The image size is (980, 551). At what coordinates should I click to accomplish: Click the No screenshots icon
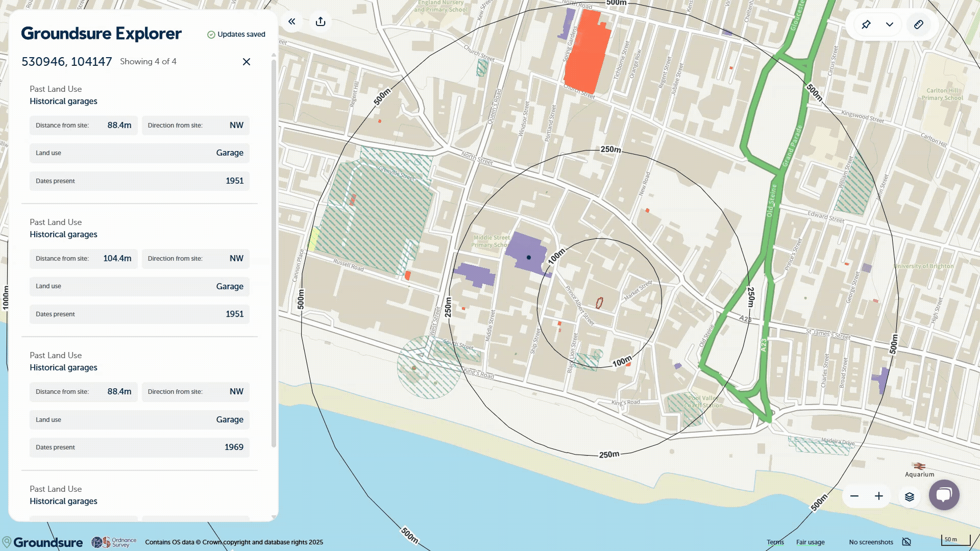(906, 542)
